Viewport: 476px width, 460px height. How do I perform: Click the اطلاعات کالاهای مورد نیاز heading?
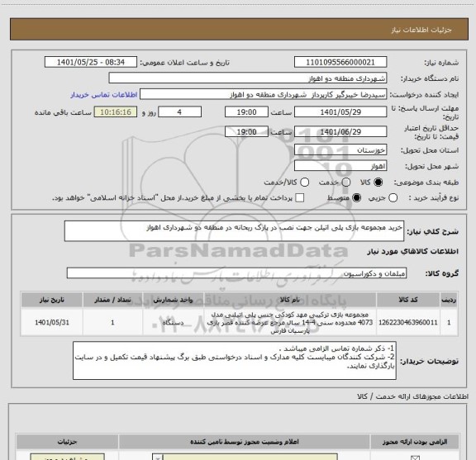coord(413,251)
